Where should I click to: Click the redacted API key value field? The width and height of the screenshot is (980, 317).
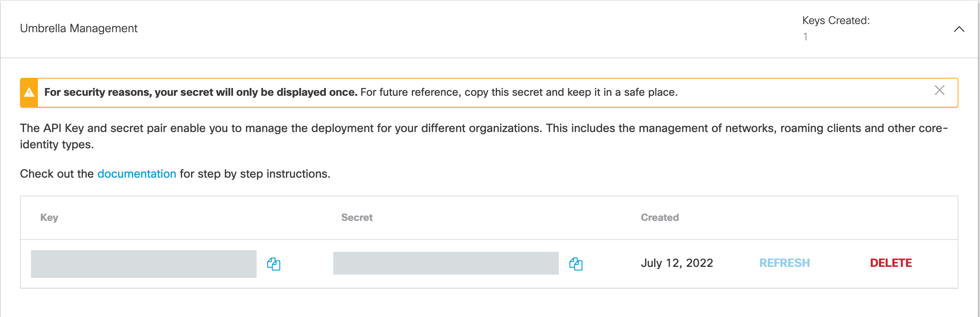(144, 264)
